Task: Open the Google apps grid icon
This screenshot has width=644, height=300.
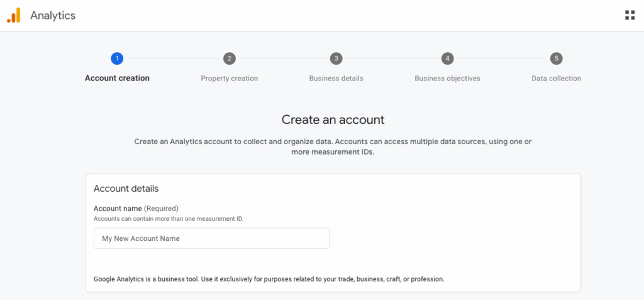Action: tap(630, 15)
